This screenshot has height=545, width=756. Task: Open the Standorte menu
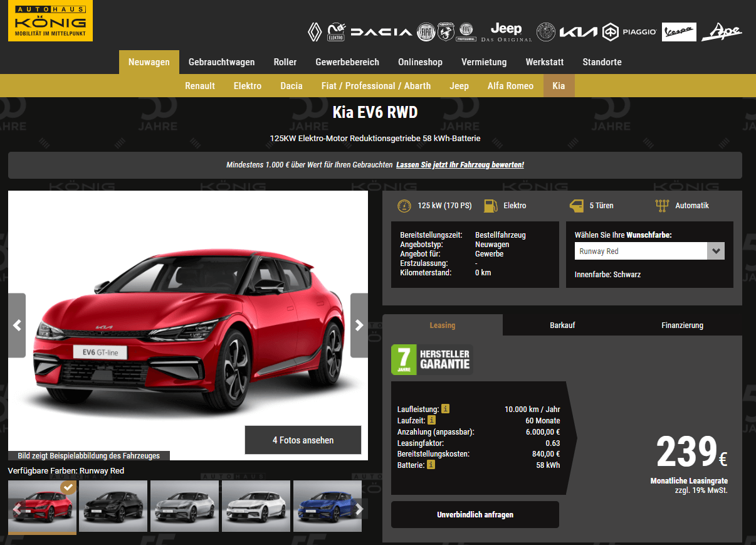[602, 62]
